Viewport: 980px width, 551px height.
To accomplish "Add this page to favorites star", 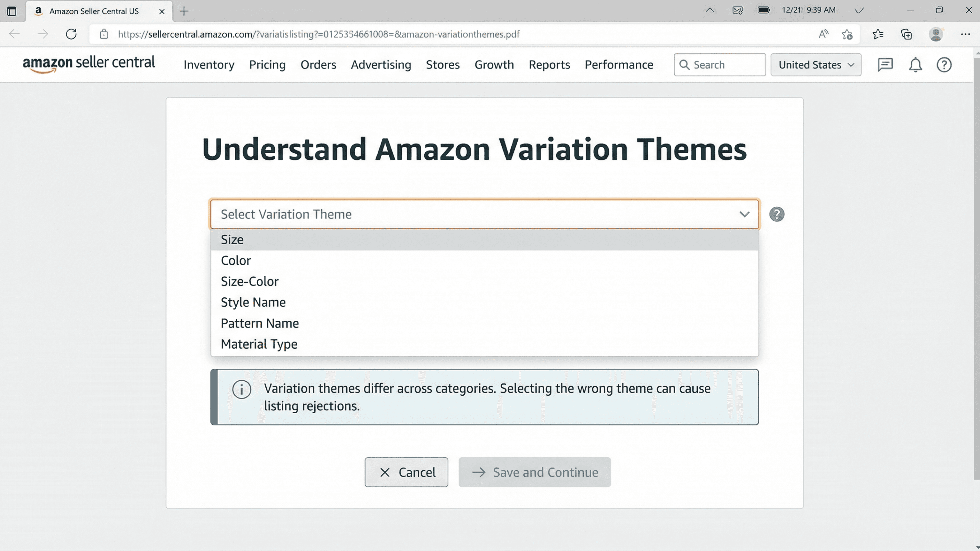I will coord(847,34).
